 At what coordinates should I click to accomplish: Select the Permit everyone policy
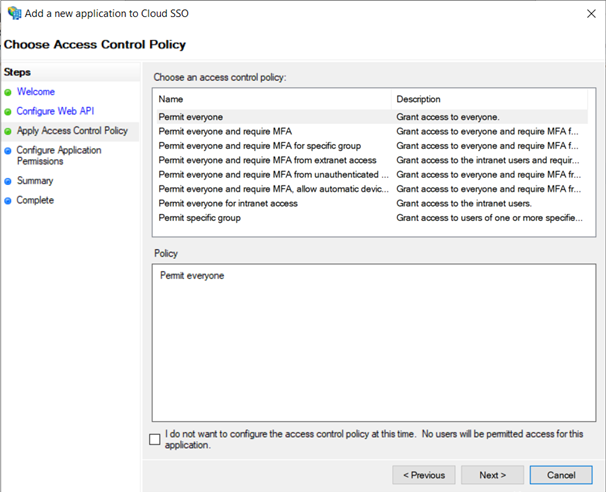191,117
